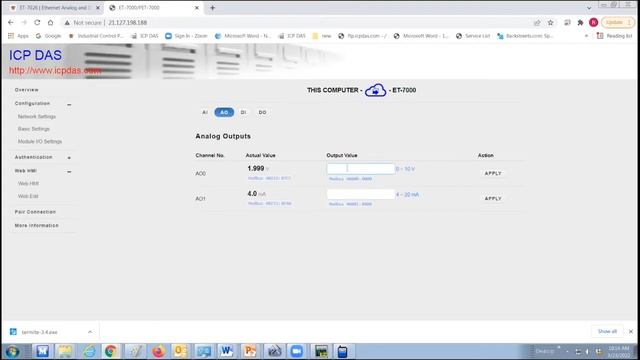Bookmark this page with the star icon

[x=550, y=22]
